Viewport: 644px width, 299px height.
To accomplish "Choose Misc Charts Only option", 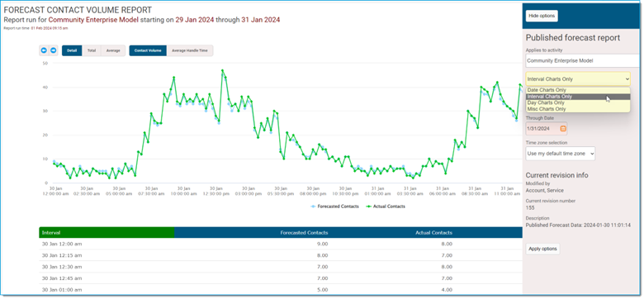I will [578, 109].
